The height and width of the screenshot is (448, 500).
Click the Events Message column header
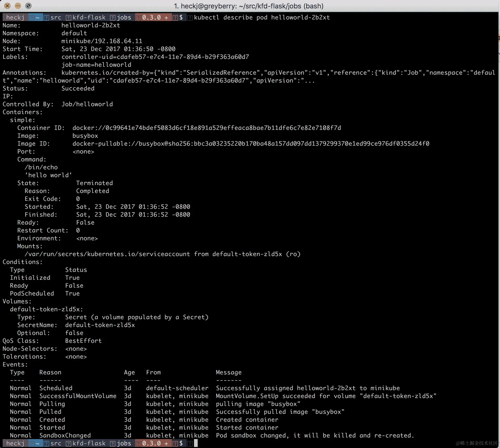(x=229, y=373)
